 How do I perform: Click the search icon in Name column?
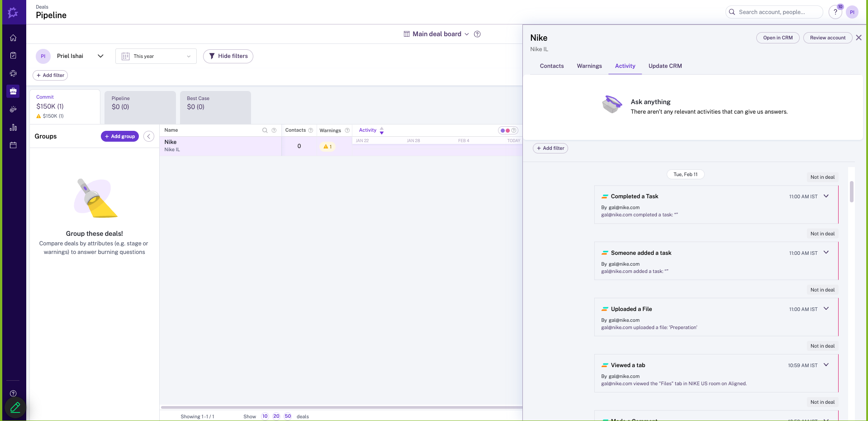point(265,130)
